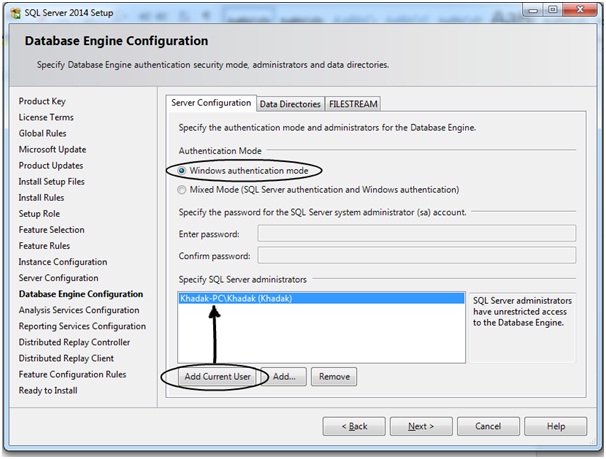Open the FILESTREAM tab
This screenshot has height=459, width=606.
353,104
